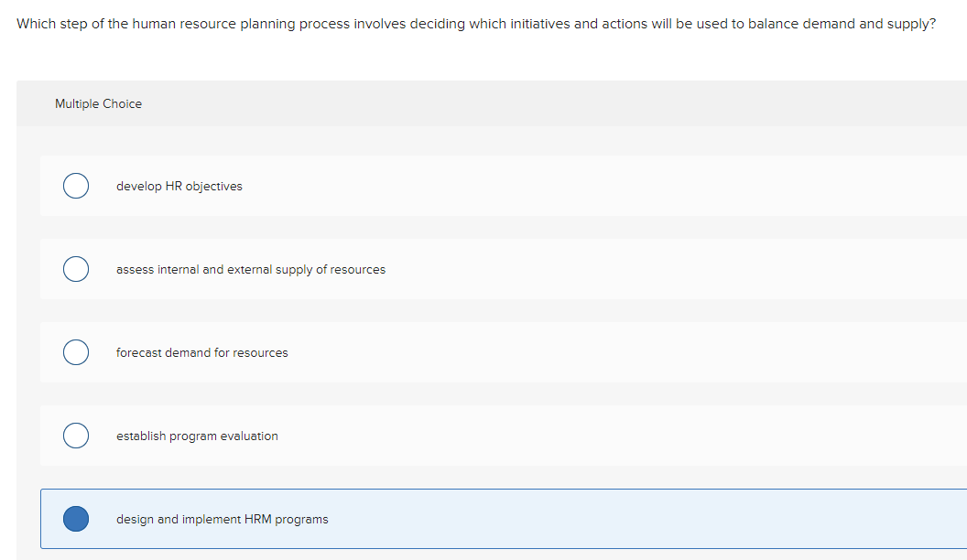Select the 'forecast demand for resources' radio button
967x560 pixels.
pyautogui.click(x=75, y=352)
